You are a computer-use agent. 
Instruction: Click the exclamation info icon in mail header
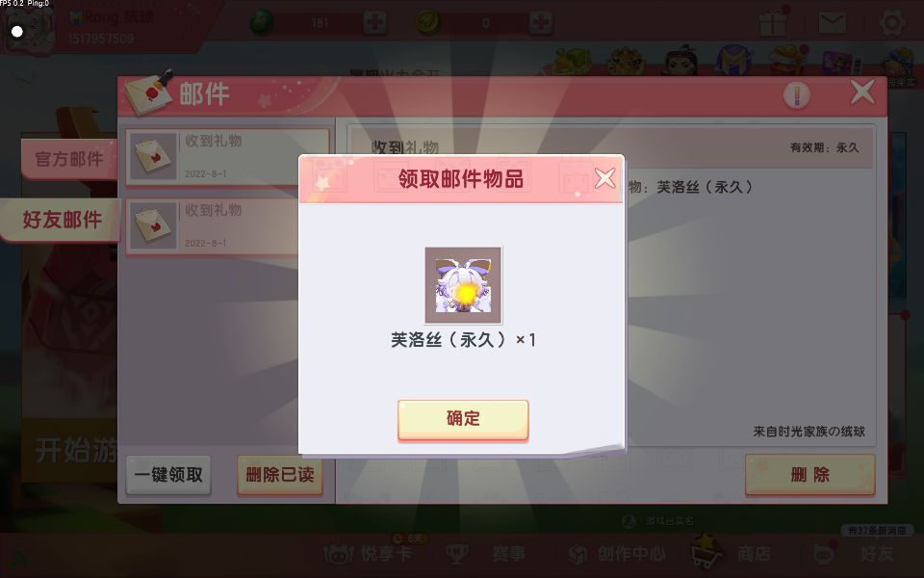(797, 94)
